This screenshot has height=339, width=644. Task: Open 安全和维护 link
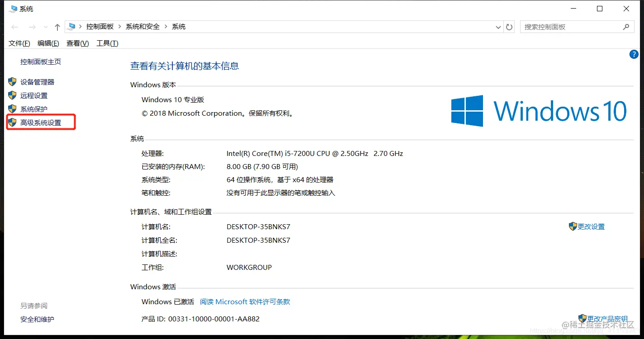pyautogui.click(x=37, y=319)
